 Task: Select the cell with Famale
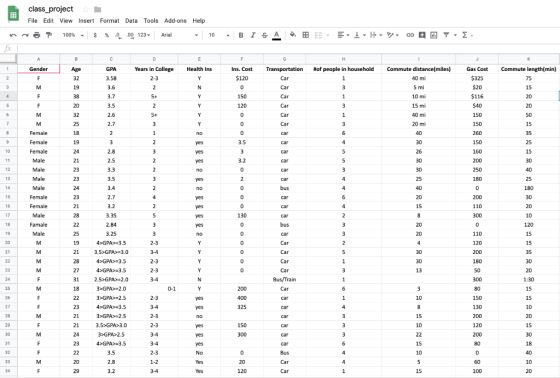coord(39,225)
